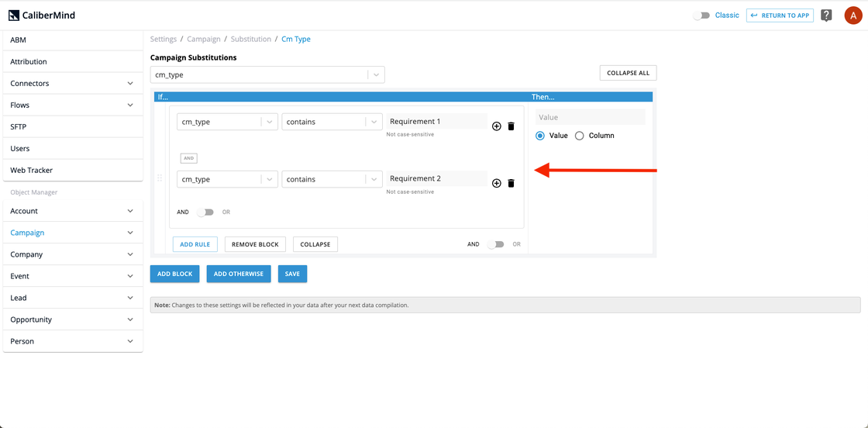868x428 pixels.
Task: Expand the Lead object section
Action: point(73,297)
